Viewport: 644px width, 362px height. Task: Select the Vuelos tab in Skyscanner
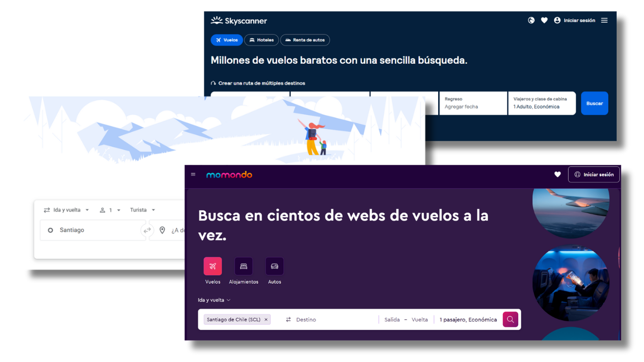[x=226, y=40]
